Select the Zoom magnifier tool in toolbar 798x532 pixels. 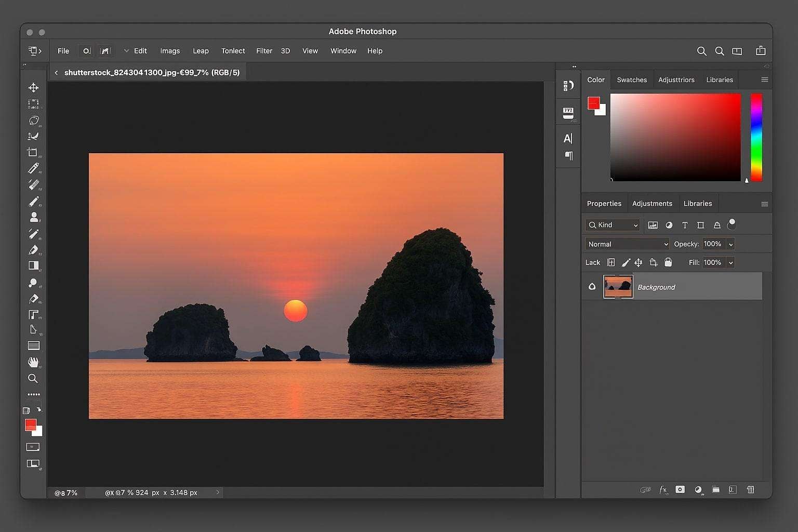(x=33, y=378)
